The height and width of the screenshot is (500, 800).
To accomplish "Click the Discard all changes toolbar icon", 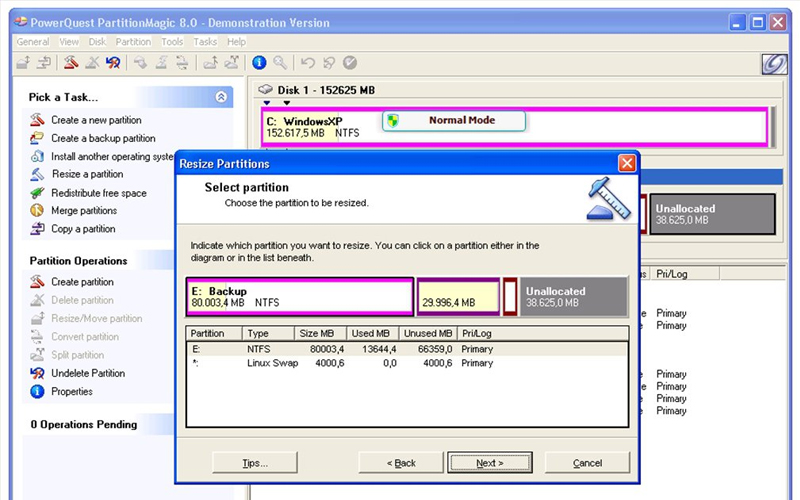I will [329, 63].
